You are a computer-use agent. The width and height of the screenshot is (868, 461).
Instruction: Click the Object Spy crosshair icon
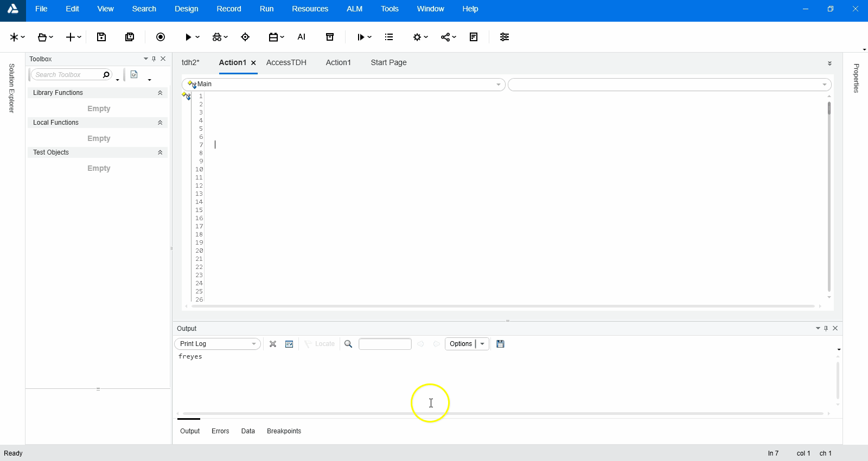[245, 37]
